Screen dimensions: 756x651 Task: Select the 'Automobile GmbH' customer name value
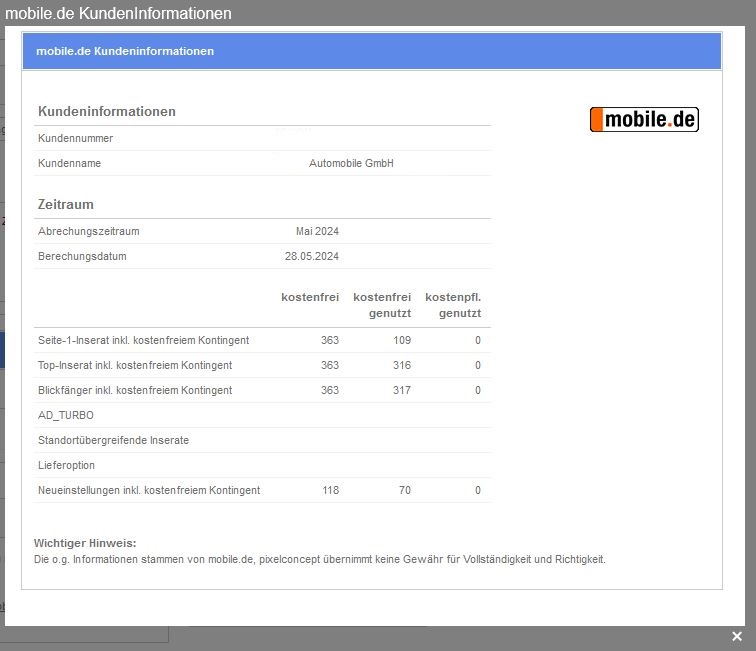[351, 163]
